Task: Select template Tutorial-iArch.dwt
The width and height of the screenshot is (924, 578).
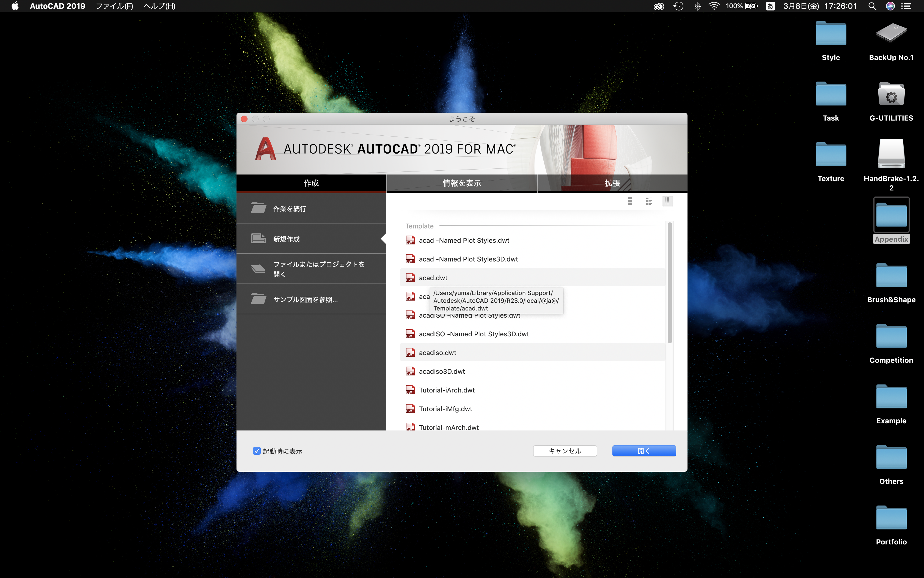Action: [532, 390]
